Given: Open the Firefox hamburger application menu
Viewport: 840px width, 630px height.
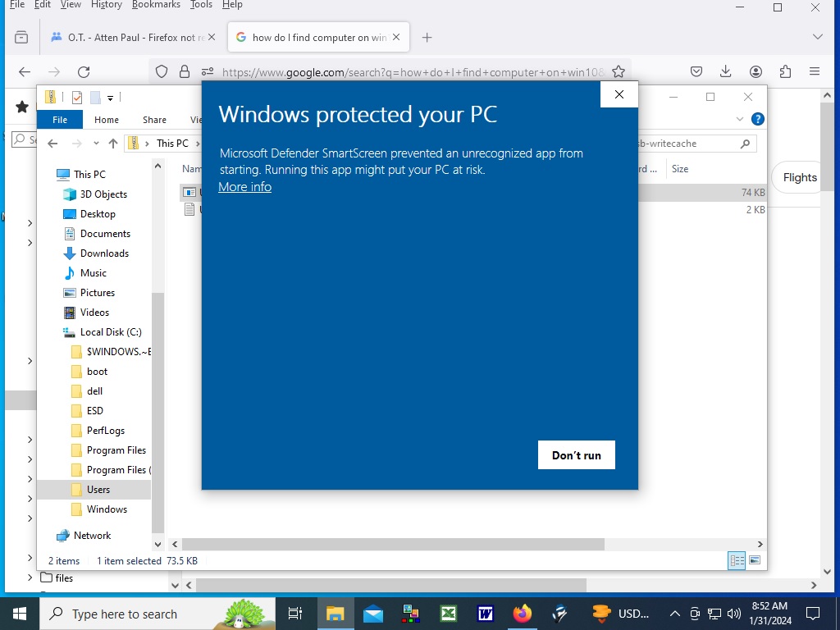Looking at the screenshot, I should coord(815,72).
